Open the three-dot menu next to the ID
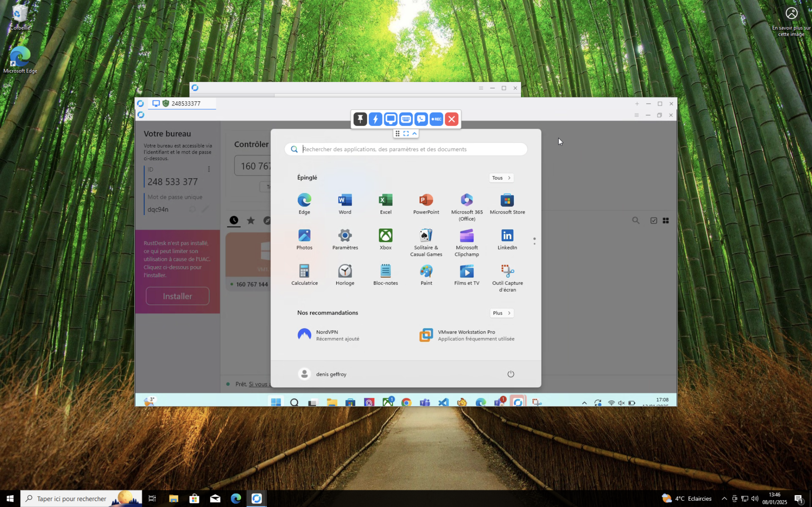812x507 pixels. [x=209, y=169]
